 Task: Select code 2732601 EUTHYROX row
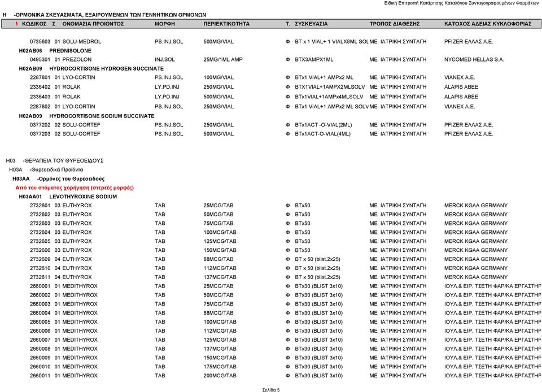click(269, 206)
